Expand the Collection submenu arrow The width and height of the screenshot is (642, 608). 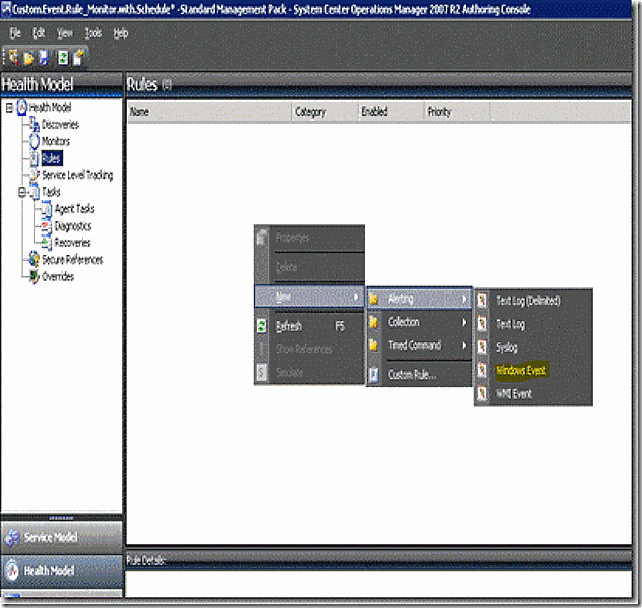[x=464, y=323]
